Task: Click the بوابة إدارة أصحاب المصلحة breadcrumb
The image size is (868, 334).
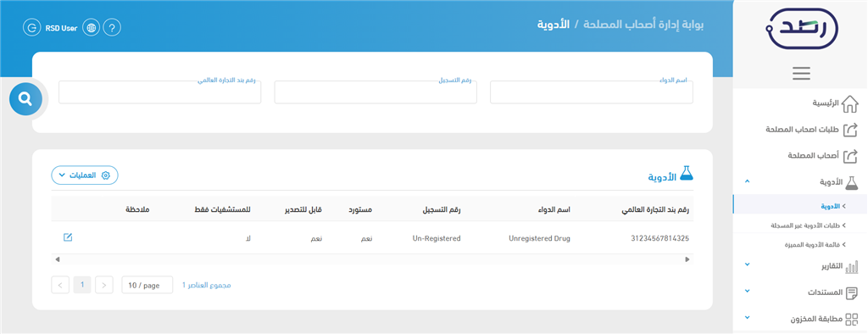Action: pyautogui.click(x=644, y=25)
